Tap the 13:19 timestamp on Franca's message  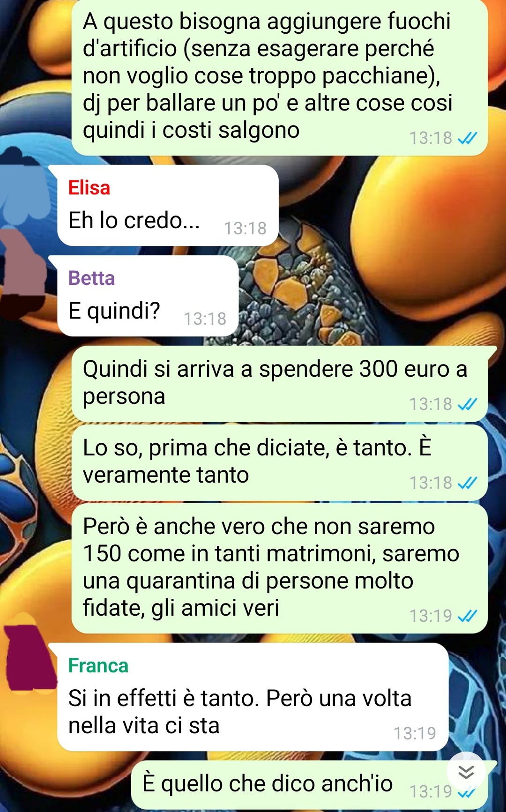click(x=415, y=733)
